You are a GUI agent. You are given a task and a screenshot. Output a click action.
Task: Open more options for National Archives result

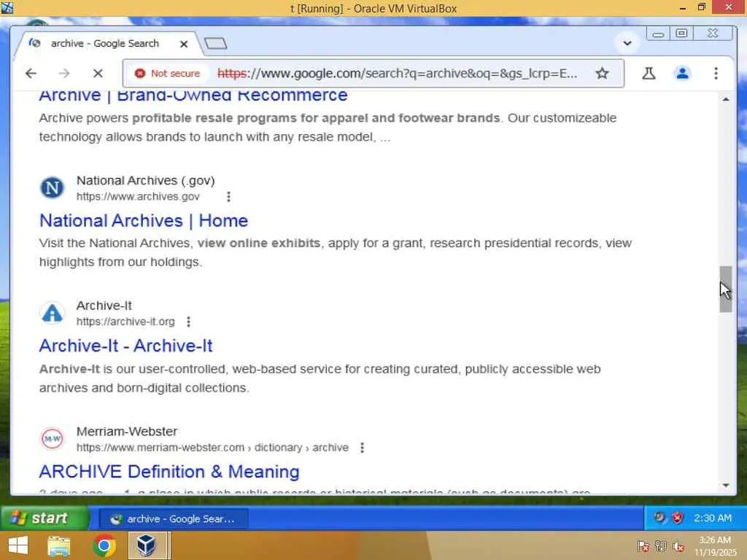[228, 197]
